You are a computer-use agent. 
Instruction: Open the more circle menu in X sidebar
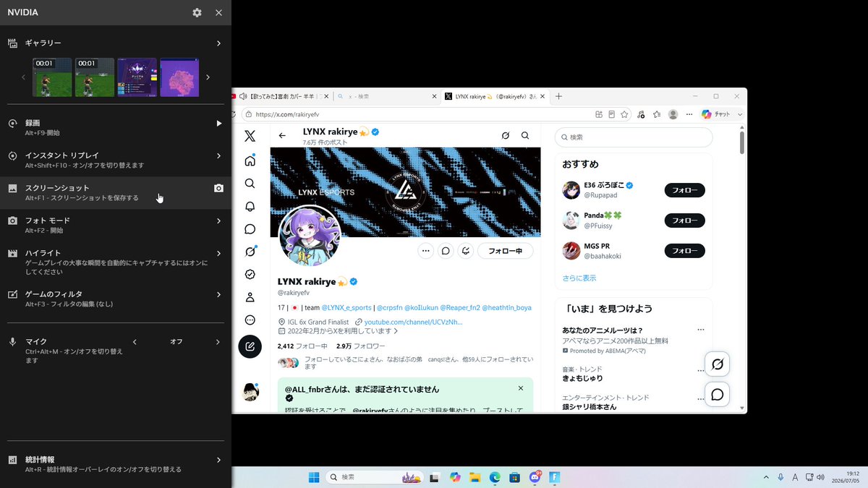(x=250, y=320)
